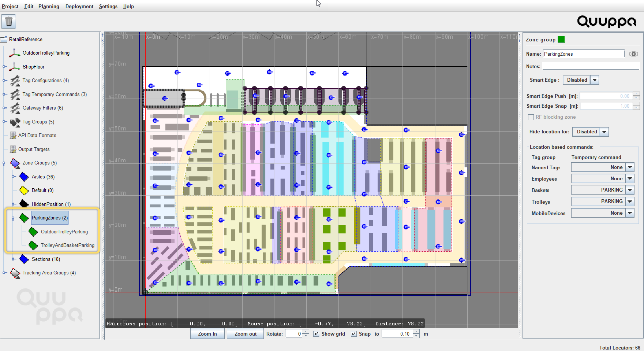Enable the RF blocking zone checkbox
The height and width of the screenshot is (351, 644).
[531, 117]
